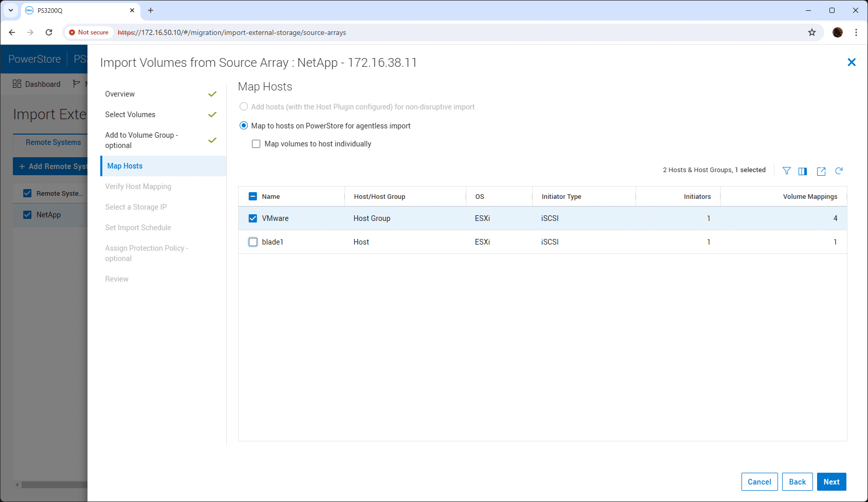Image resolution: width=868 pixels, height=502 pixels.
Task: Click the NetApp row label
Action: point(48,215)
